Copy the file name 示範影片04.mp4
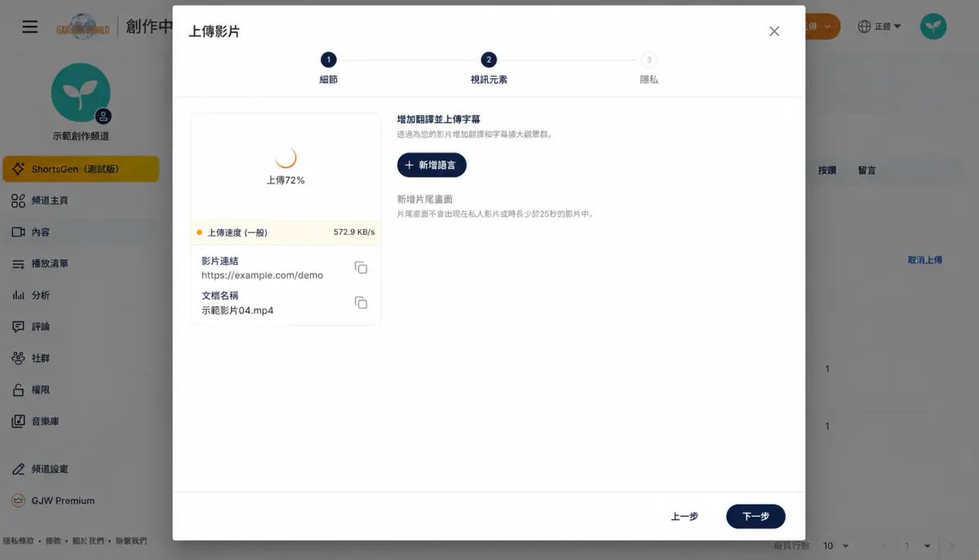The width and height of the screenshot is (979, 560). point(361,303)
